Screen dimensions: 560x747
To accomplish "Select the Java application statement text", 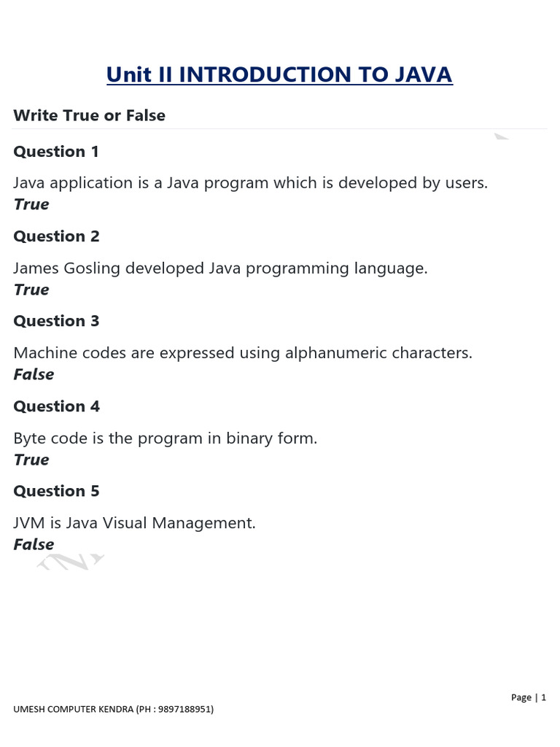I will [250, 182].
